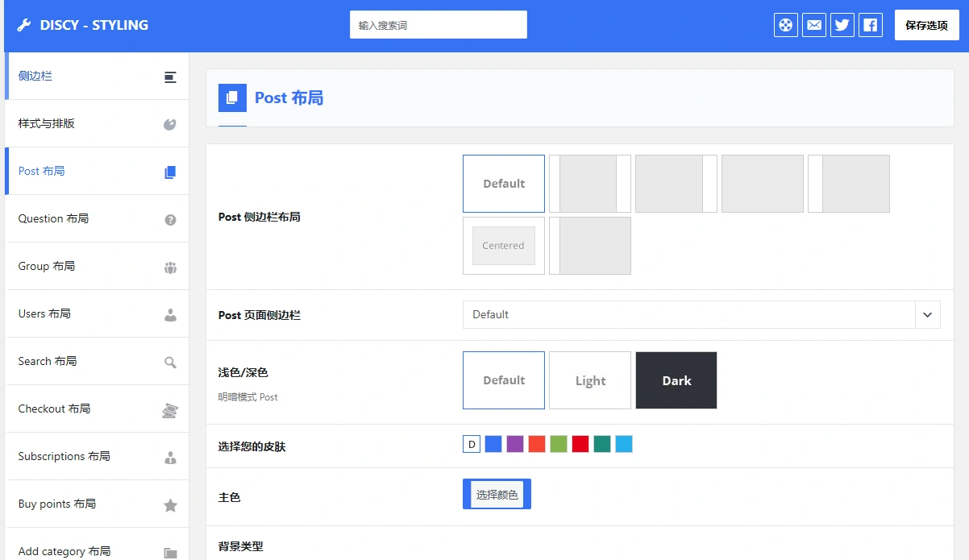Select the Search 布局 magnifier icon

(x=169, y=361)
